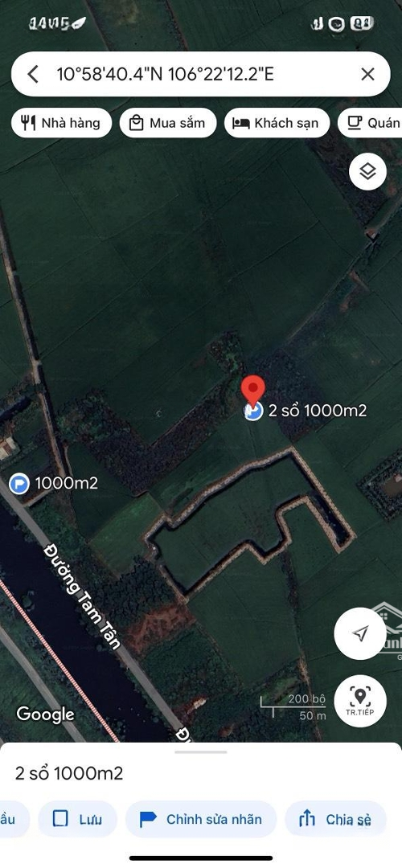Tap the coordinates search field text
The height and width of the screenshot is (868, 402).
click(x=165, y=74)
